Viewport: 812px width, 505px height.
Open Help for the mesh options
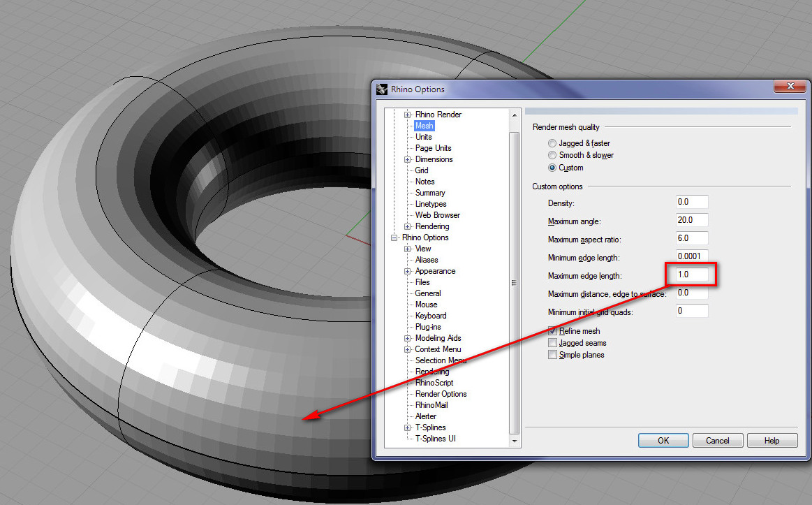pos(772,441)
